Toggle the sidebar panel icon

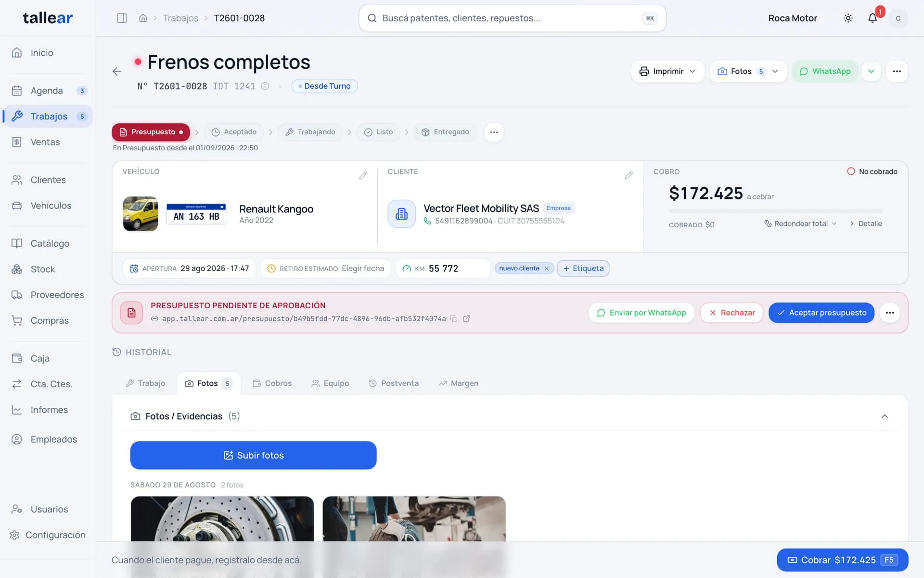pos(122,18)
